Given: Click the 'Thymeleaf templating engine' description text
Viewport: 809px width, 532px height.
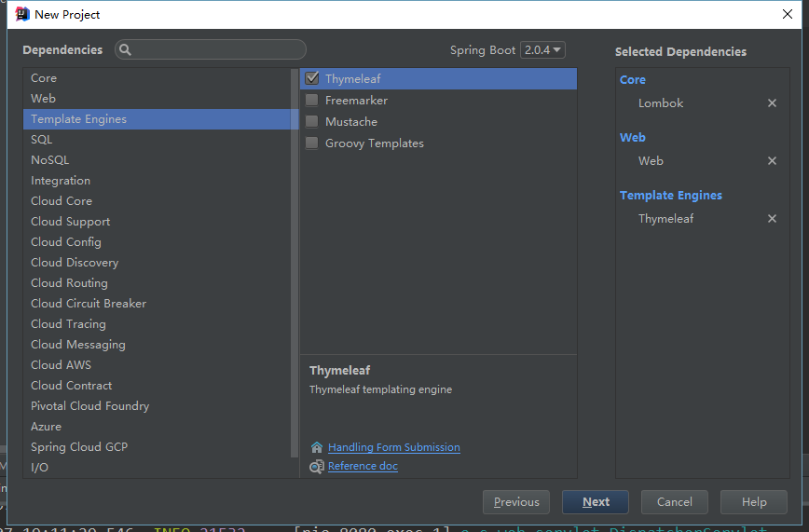Looking at the screenshot, I should 381,389.
